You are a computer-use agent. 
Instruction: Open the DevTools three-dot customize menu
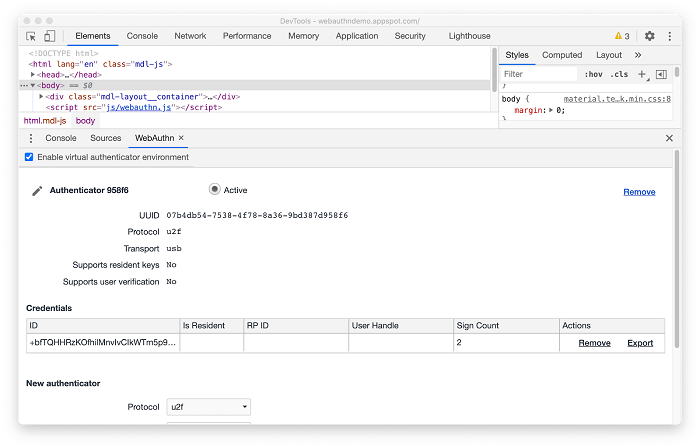tap(669, 36)
